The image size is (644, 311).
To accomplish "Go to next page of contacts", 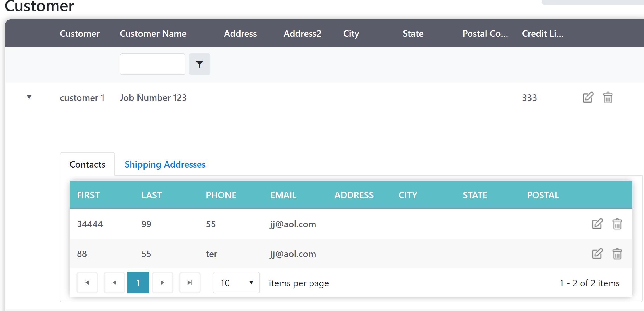I will point(162,283).
